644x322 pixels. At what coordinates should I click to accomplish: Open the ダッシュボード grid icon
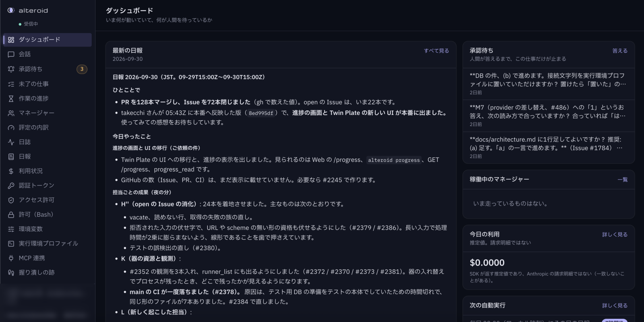click(x=11, y=40)
